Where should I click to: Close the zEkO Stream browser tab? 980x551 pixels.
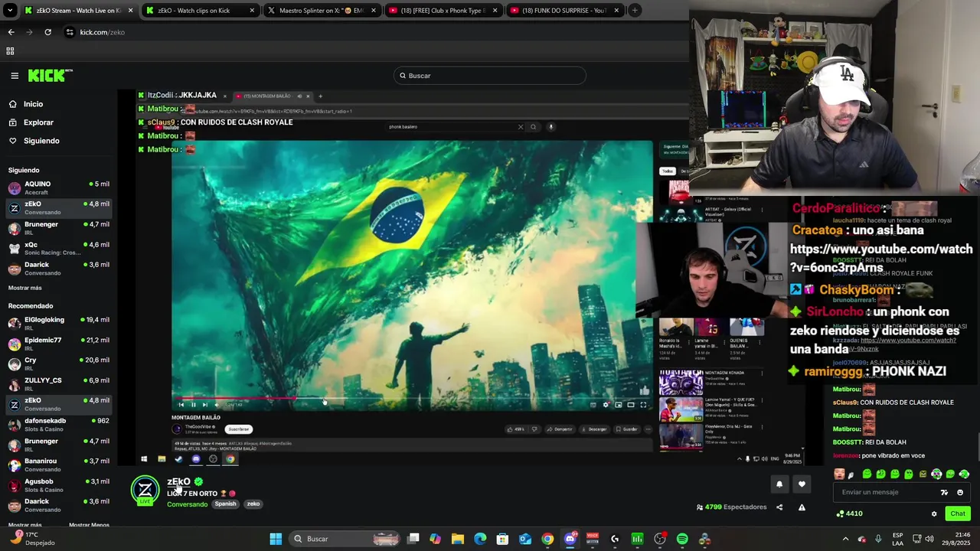click(x=130, y=11)
